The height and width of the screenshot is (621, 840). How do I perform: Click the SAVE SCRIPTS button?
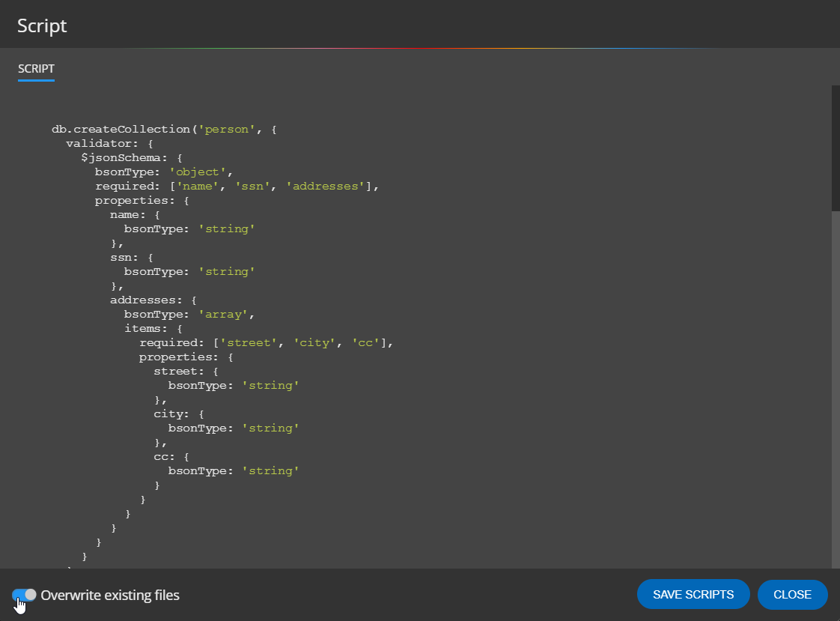693,594
